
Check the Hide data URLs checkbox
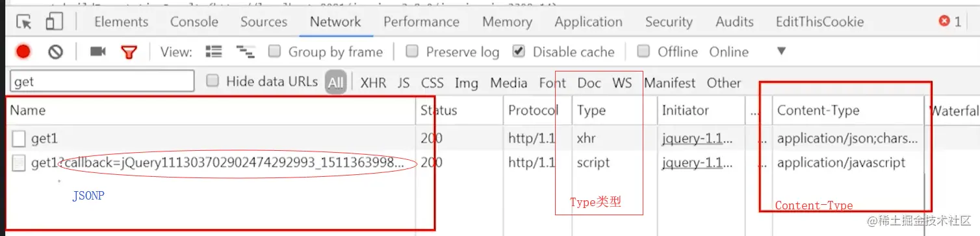tap(212, 81)
